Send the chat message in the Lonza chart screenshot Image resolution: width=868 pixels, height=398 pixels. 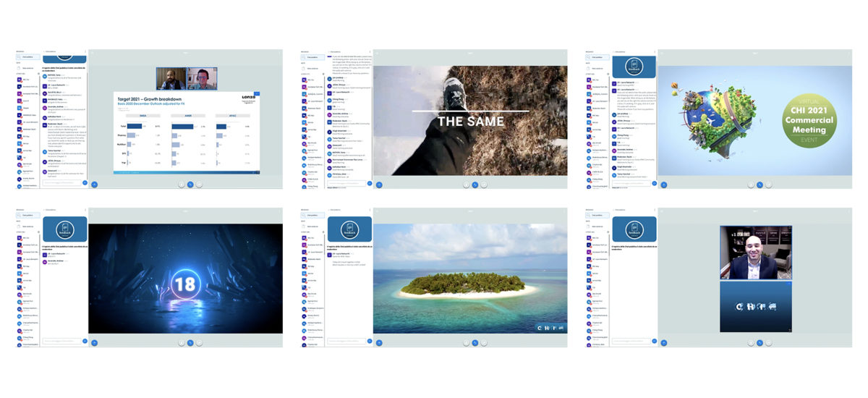85,182
